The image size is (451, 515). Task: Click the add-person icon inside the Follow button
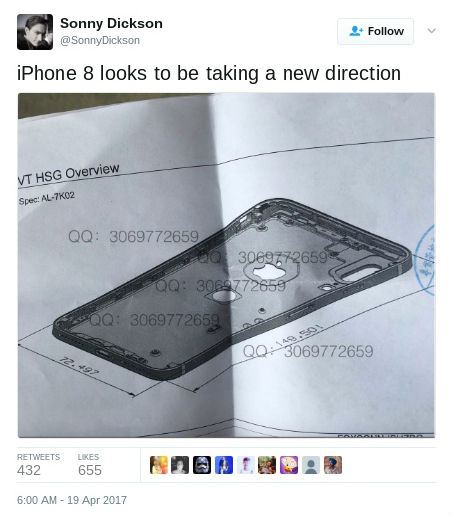pos(356,31)
